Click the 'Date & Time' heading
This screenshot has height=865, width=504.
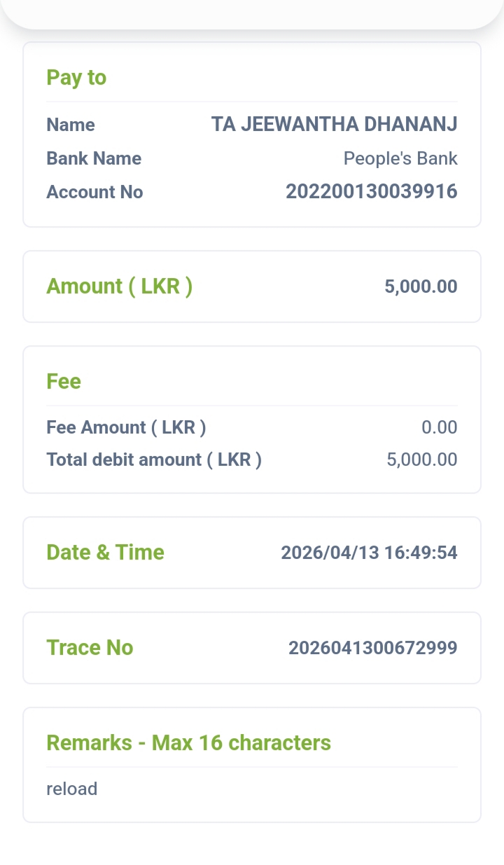[105, 553]
